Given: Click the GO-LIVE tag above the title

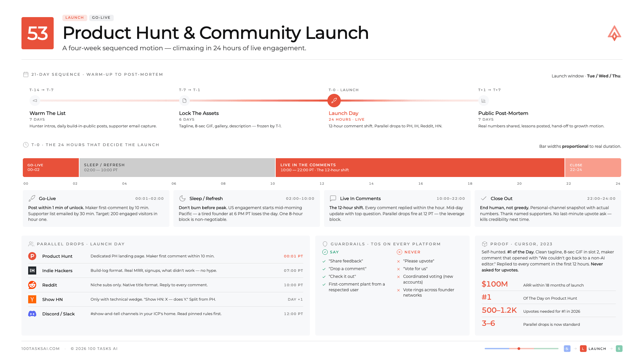Looking at the screenshot, I should pyautogui.click(x=101, y=18).
